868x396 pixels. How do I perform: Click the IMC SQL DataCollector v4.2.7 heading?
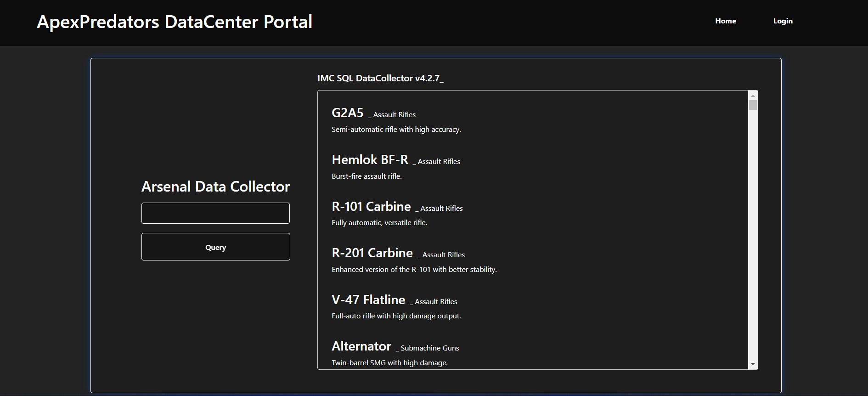pyautogui.click(x=380, y=79)
